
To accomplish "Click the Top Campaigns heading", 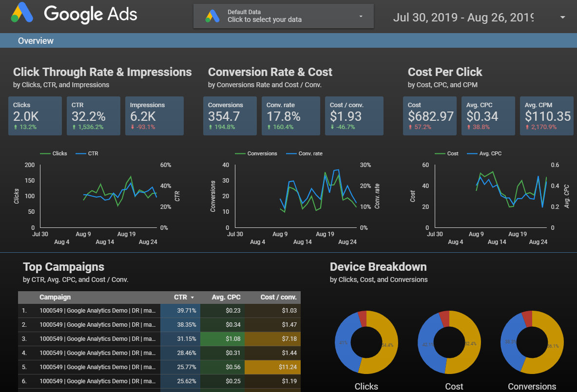I will point(63,267).
